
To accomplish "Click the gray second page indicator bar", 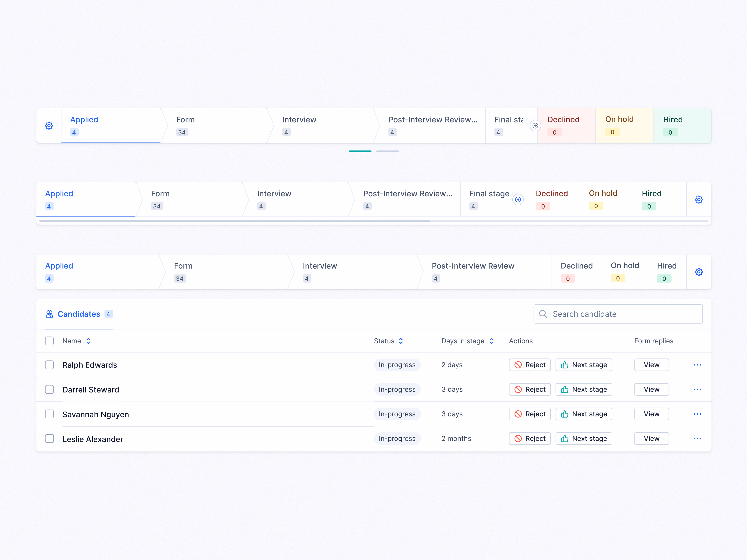I will tap(387, 151).
